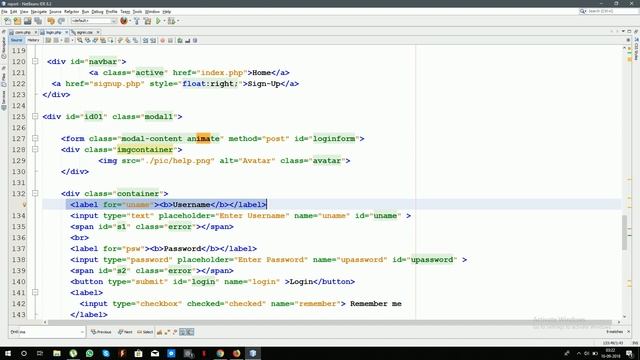Screen dimensions: 640x360
Task: Collapse the container div fold at line 132
Action: 35,193
